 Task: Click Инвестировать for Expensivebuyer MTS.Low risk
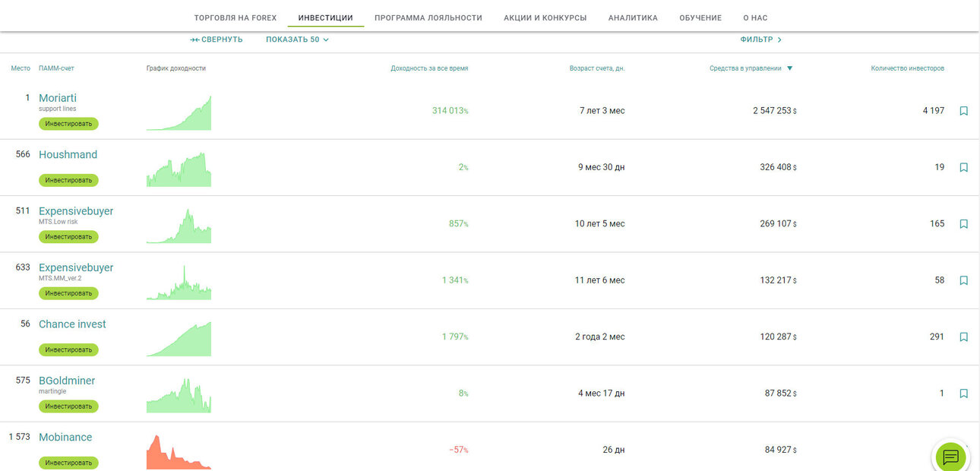point(68,237)
